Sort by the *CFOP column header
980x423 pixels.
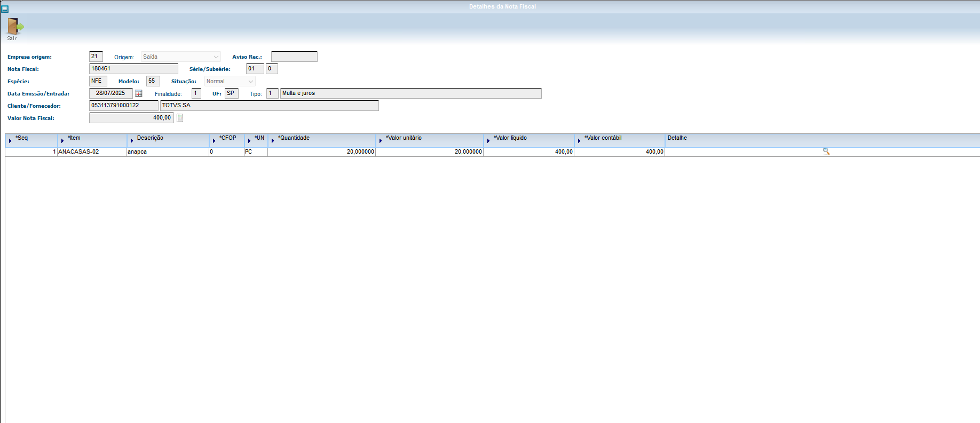227,140
